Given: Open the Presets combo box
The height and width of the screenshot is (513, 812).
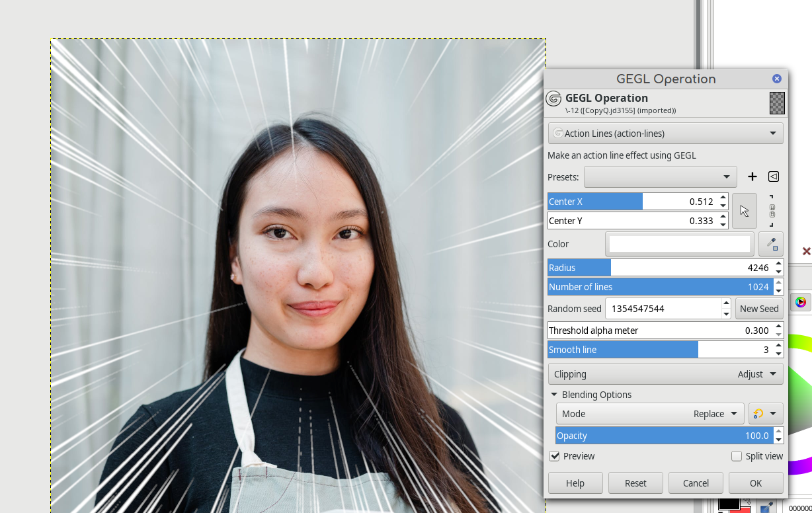Looking at the screenshot, I should coord(660,177).
